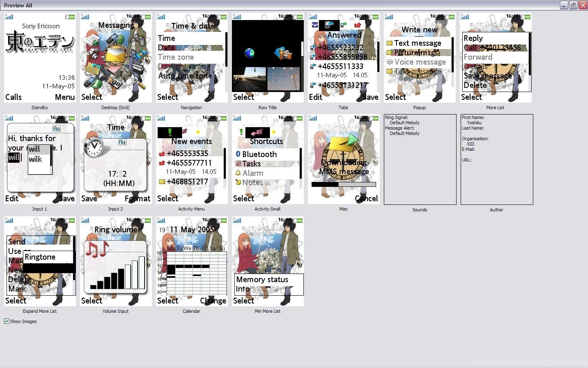Click the envelope icon beside Text message
588x368 pixels.
390,43
